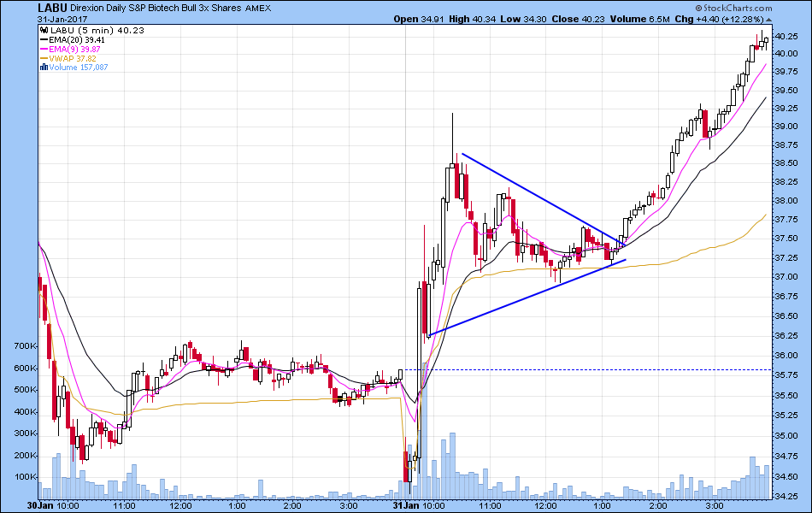This screenshot has height=513, width=812.
Task: Click the 37.50 price axis label
Action: tap(786, 239)
